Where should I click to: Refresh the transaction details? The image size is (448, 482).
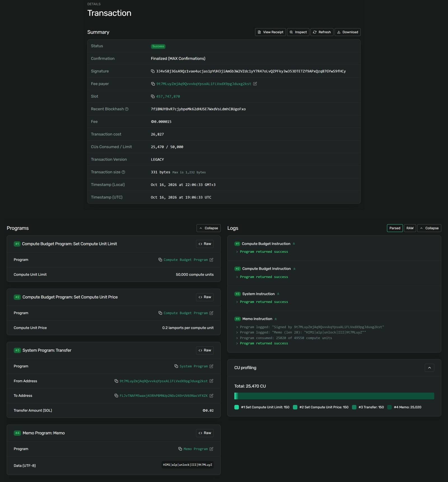click(322, 32)
